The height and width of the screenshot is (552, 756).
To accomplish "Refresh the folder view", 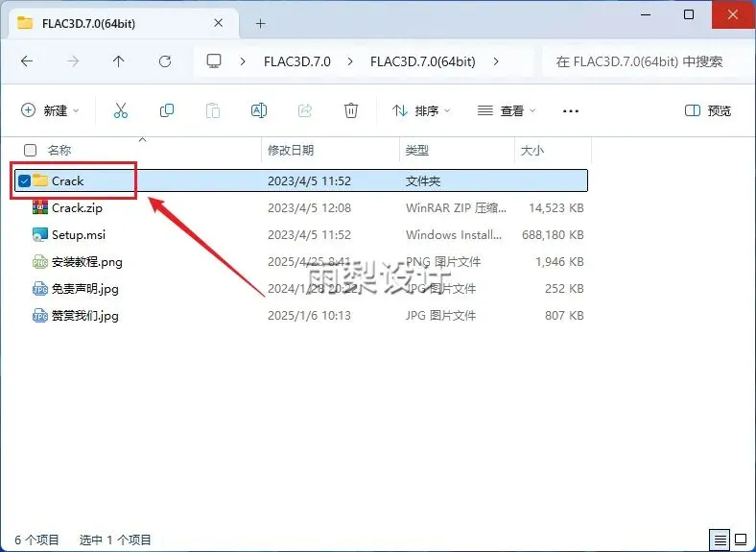I will [165, 61].
